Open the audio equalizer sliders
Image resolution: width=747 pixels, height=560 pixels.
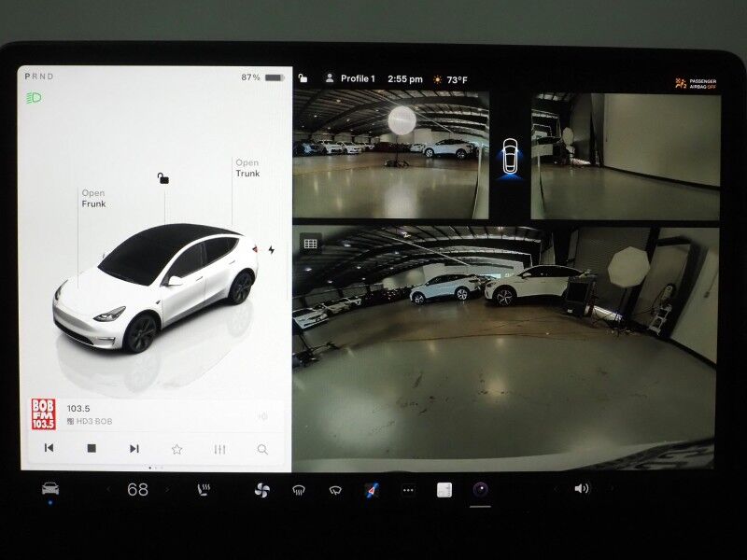217,449
